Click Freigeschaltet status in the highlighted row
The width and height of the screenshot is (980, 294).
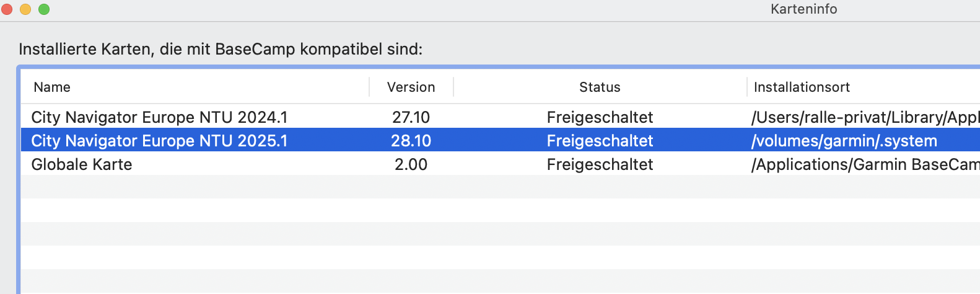point(600,141)
